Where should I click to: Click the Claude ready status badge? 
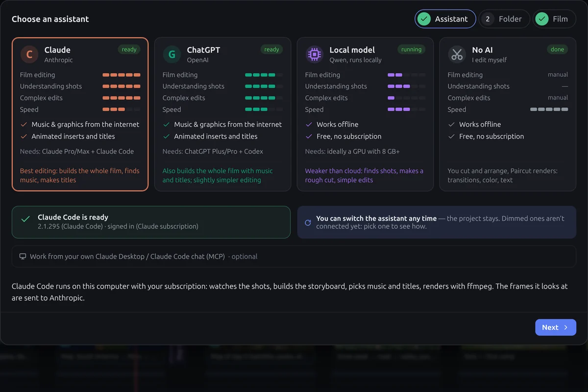coord(129,49)
